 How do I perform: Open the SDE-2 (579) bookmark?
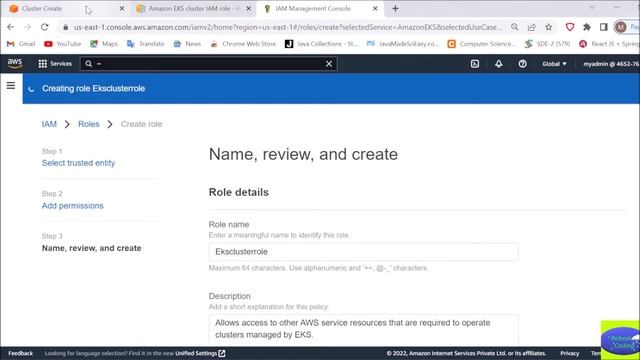click(547, 44)
